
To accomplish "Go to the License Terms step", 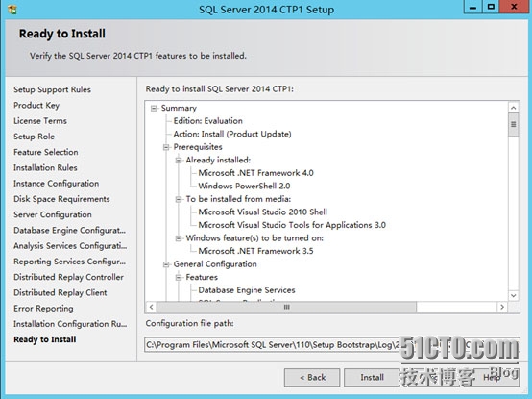I will pyautogui.click(x=40, y=121).
